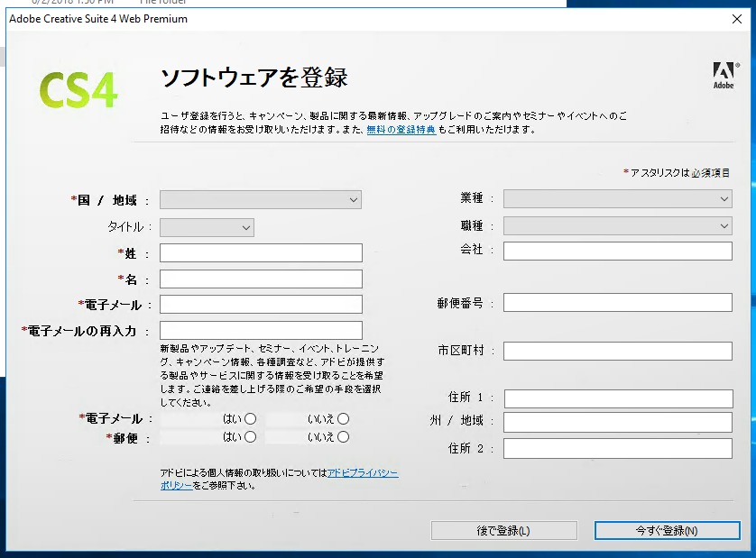Click the 郵便番号 postal code field

[618, 303]
